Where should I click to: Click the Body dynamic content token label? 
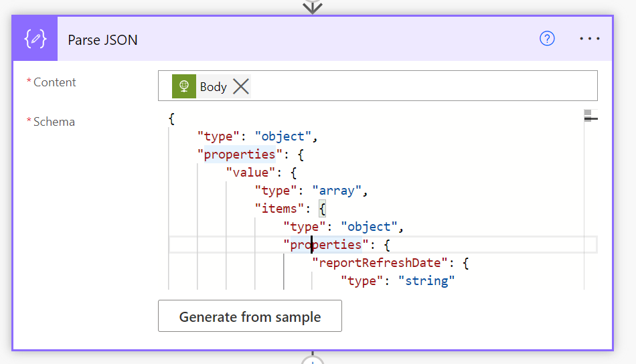tap(213, 87)
